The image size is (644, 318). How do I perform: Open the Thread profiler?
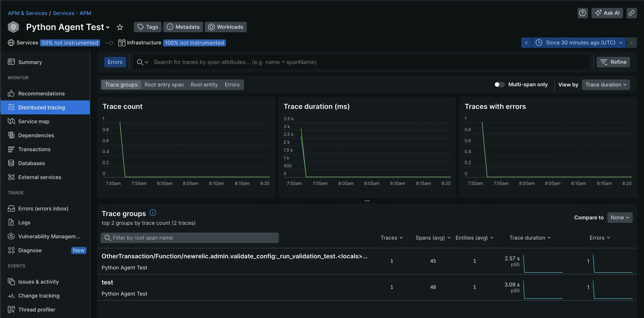click(x=37, y=309)
